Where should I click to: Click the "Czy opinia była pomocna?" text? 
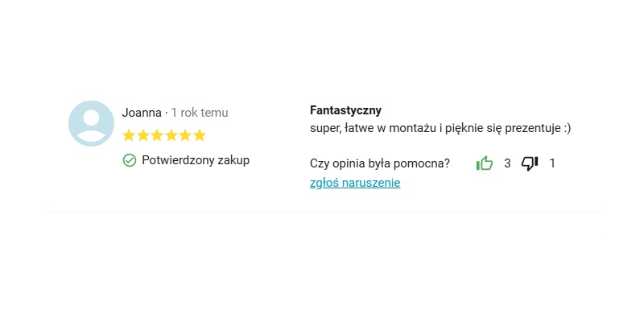(380, 163)
